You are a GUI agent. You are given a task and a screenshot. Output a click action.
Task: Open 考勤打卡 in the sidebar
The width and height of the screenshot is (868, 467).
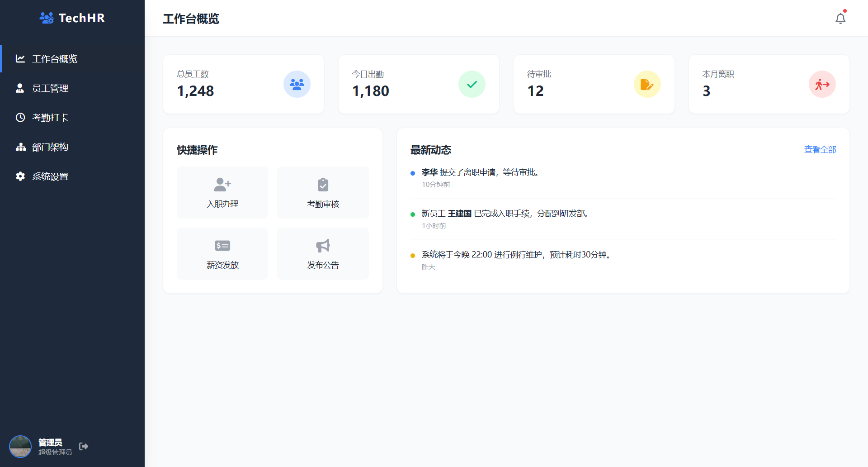[x=50, y=118]
